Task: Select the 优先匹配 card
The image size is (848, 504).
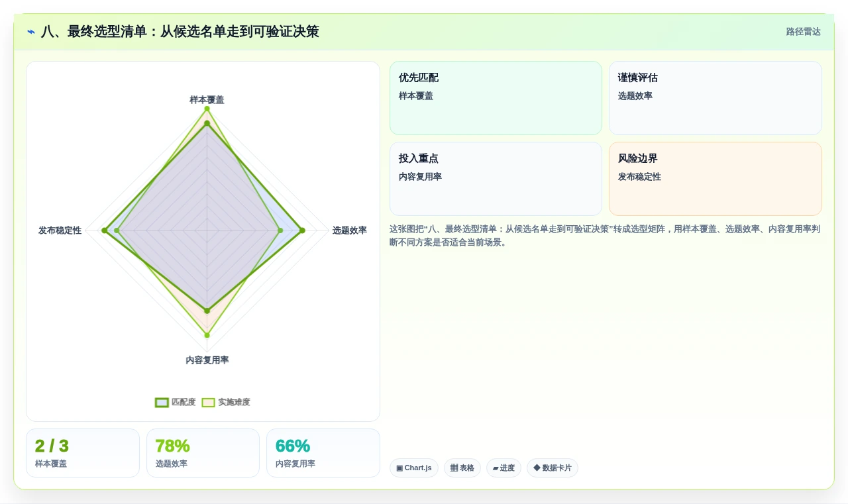Action: tap(496, 98)
